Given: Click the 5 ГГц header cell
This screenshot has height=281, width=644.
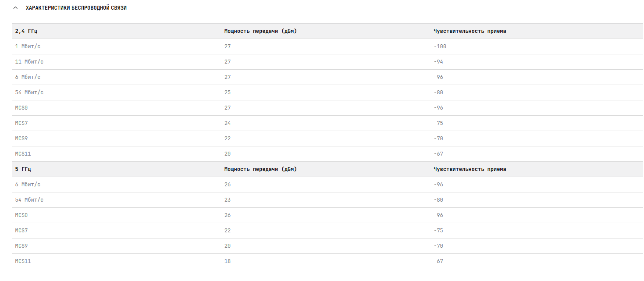Looking at the screenshot, I should click(x=23, y=169).
